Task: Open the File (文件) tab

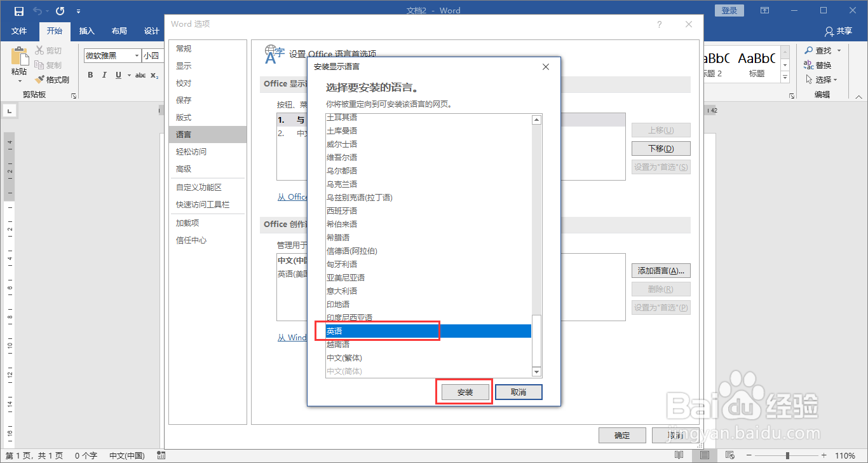Action: click(19, 31)
